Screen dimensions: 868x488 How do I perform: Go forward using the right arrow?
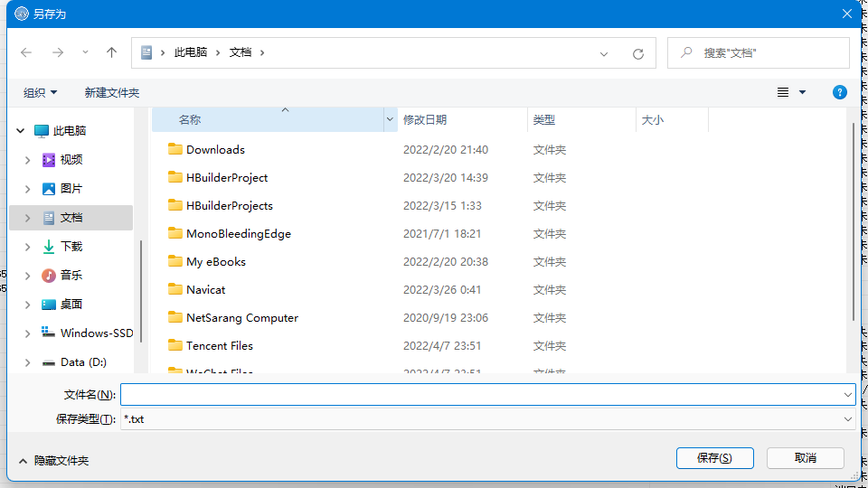pyautogui.click(x=58, y=52)
